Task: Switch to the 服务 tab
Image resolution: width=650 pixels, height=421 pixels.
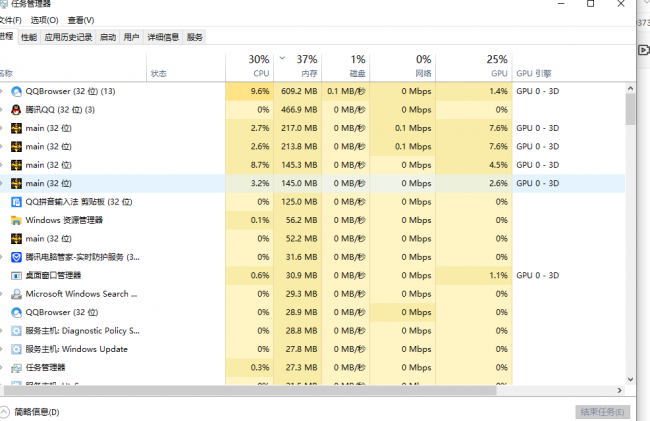Action: tap(194, 37)
